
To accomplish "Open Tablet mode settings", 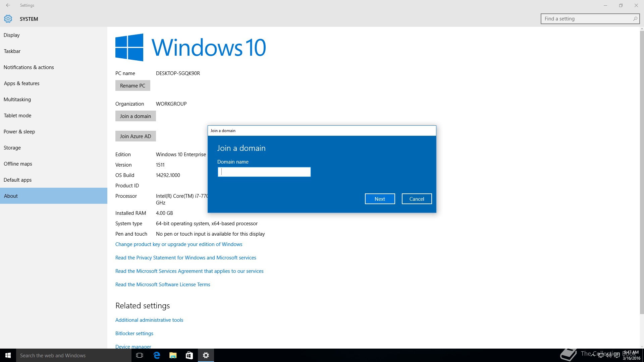I will click(54, 116).
